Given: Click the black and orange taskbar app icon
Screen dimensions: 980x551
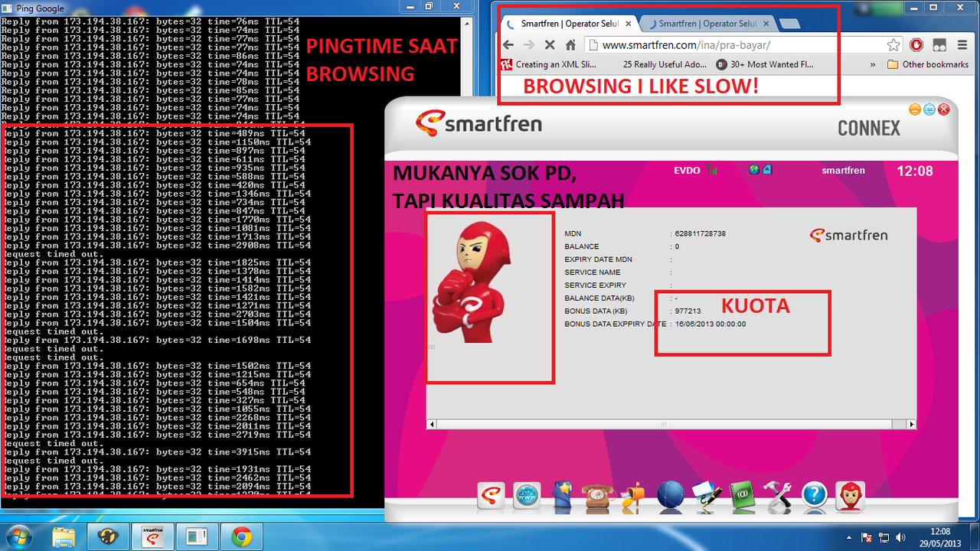Looking at the screenshot, I should pyautogui.click(x=108, y=536).
